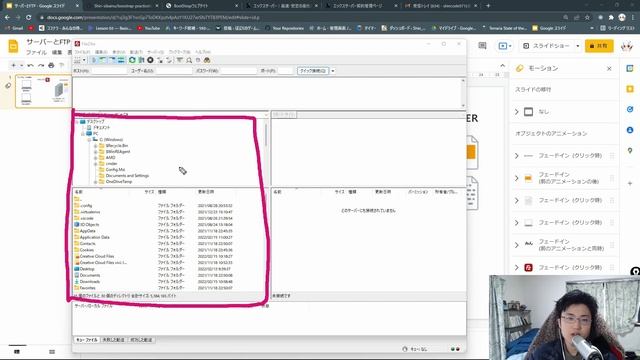Click the print icon in Slides toolbar
Image resolution: width=640 pixels, height=360 pixels.
51,65
